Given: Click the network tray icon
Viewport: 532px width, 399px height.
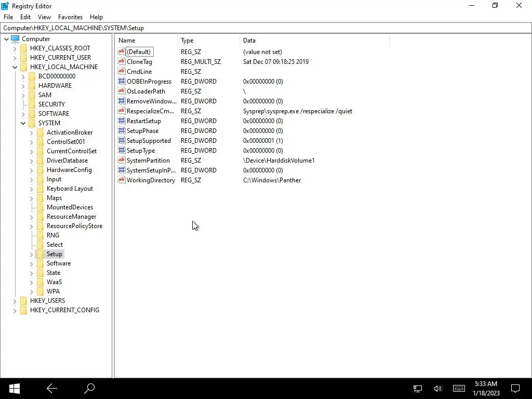Looking at the screenshot, I should click(418, 389).
